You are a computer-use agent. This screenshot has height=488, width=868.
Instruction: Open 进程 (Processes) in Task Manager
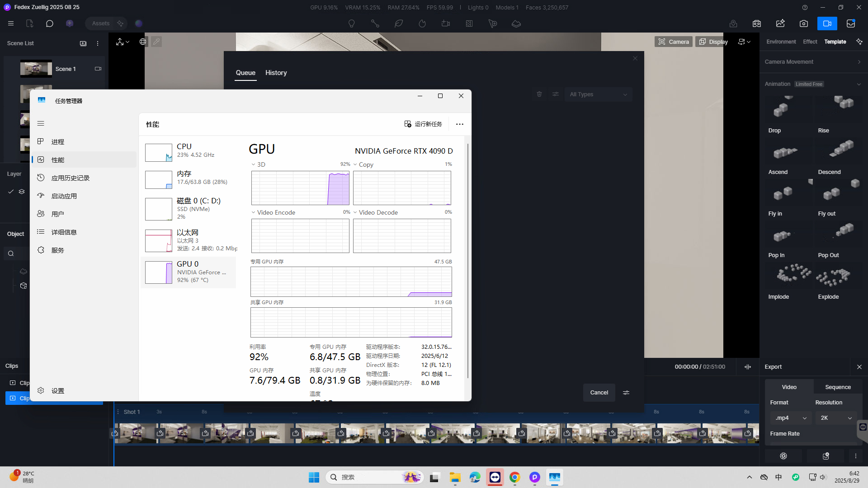[84, 142]
